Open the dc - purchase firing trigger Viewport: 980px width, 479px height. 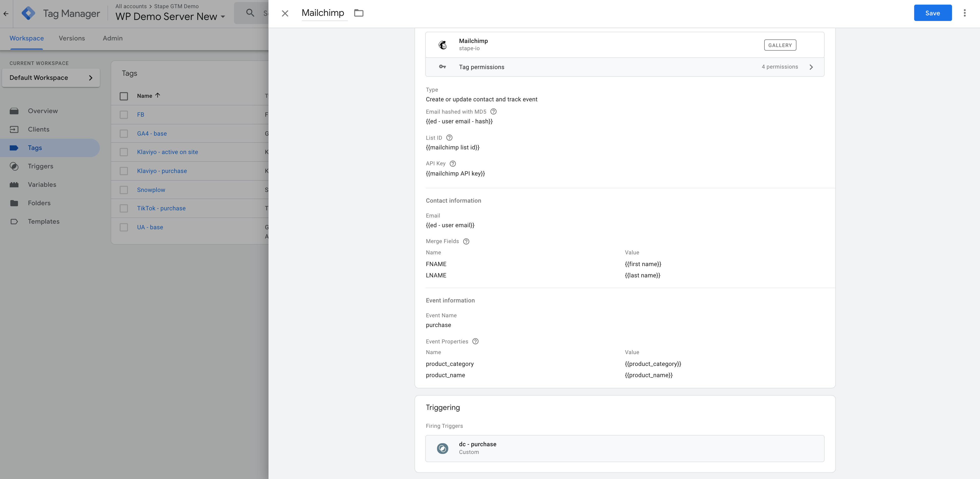(x=625, y=449)
